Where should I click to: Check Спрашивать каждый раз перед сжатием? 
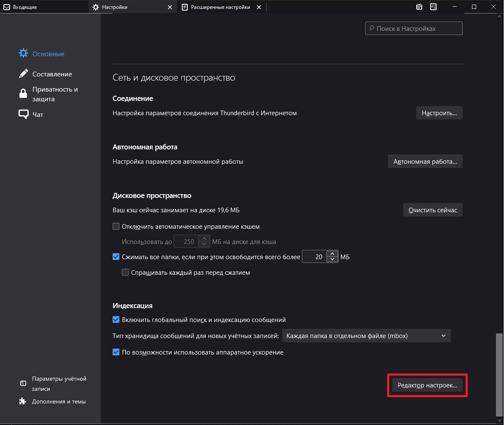click(x=125, y=273)
